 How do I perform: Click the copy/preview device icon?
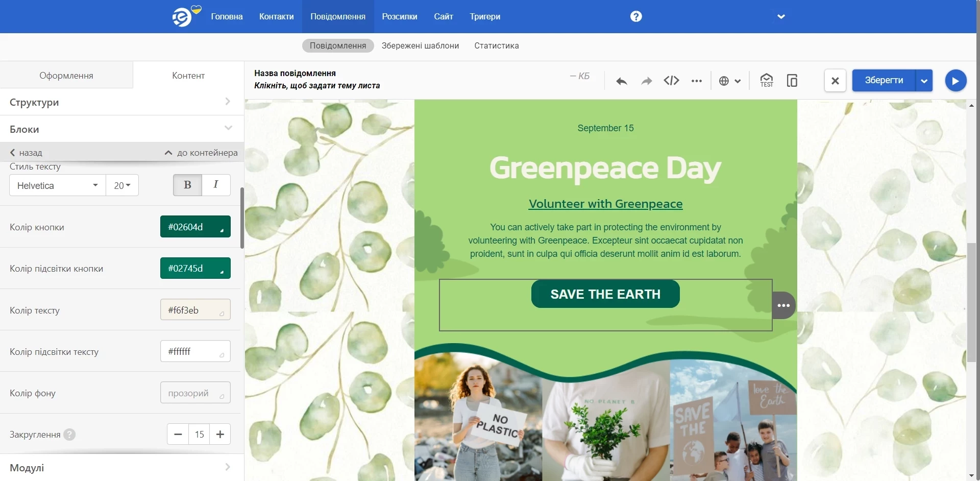(x=792, y=80)
